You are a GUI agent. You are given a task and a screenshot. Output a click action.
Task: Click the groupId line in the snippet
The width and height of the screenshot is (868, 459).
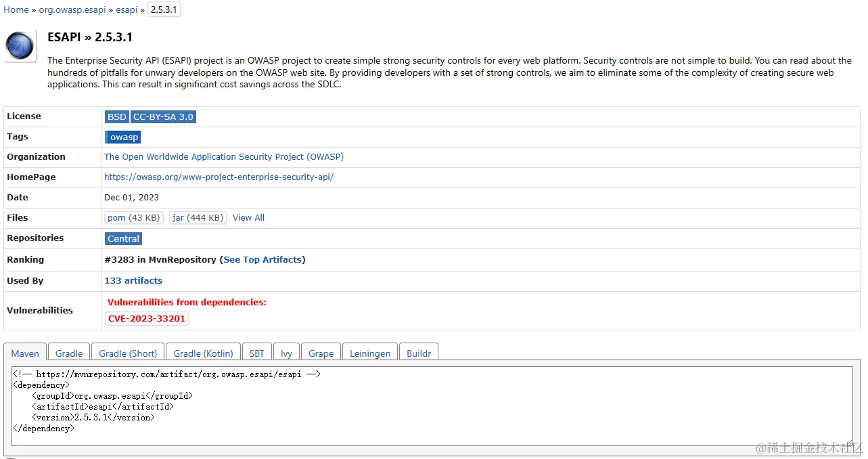(112, 395)
